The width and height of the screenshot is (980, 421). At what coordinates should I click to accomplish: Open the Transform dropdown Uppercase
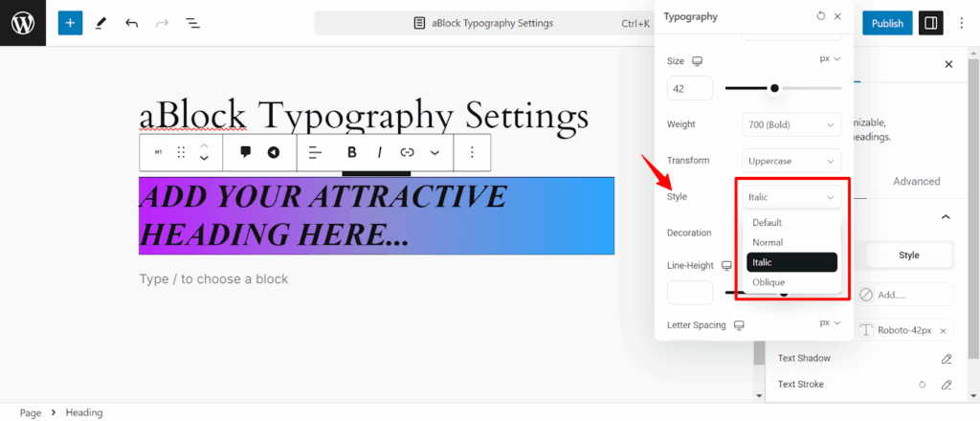point(791,161)
